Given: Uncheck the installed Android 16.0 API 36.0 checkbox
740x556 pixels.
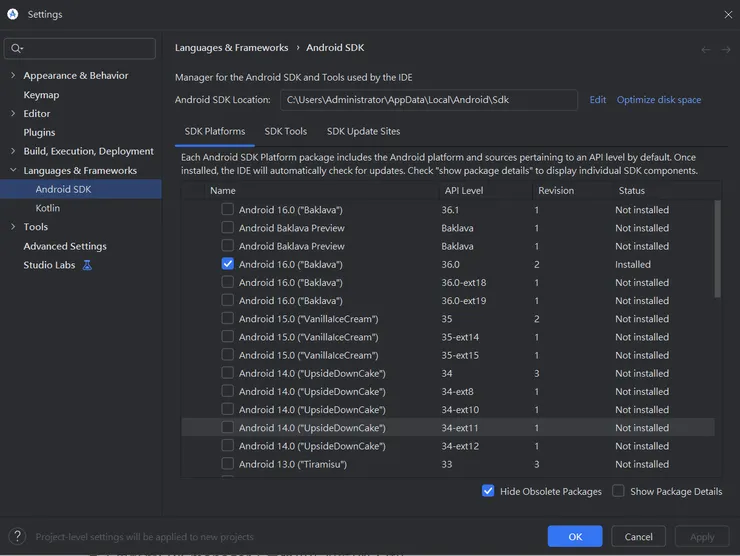Looking at the screenshot, I should click(228, 264).
